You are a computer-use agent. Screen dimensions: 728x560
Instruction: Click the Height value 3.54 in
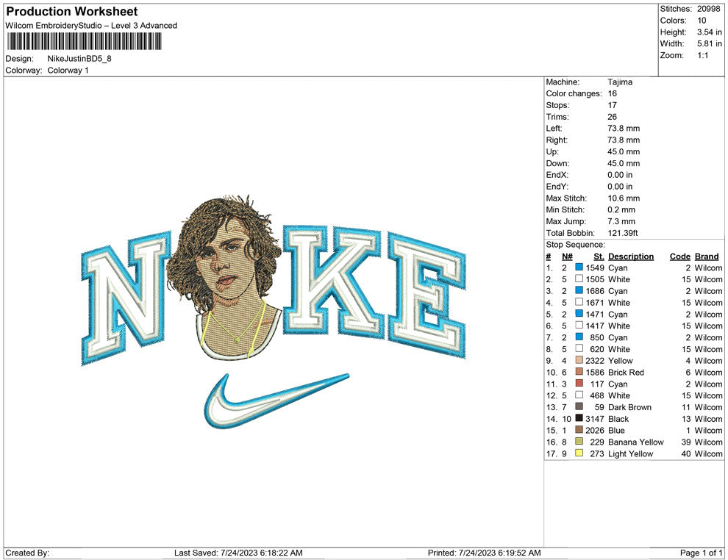pyautogui.click(x=709, y=32)
